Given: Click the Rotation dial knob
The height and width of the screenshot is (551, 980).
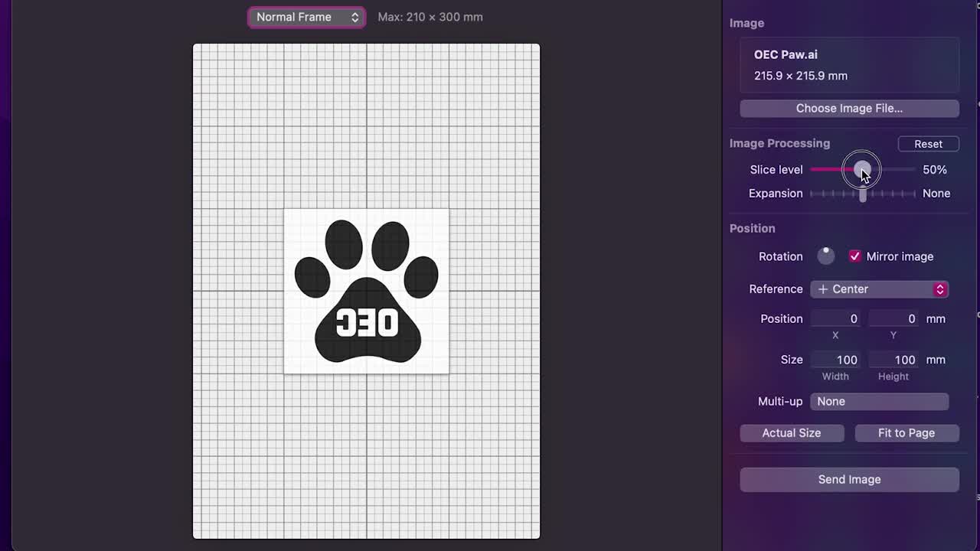Looking at the screenshot, I should (x=825, y=256).
